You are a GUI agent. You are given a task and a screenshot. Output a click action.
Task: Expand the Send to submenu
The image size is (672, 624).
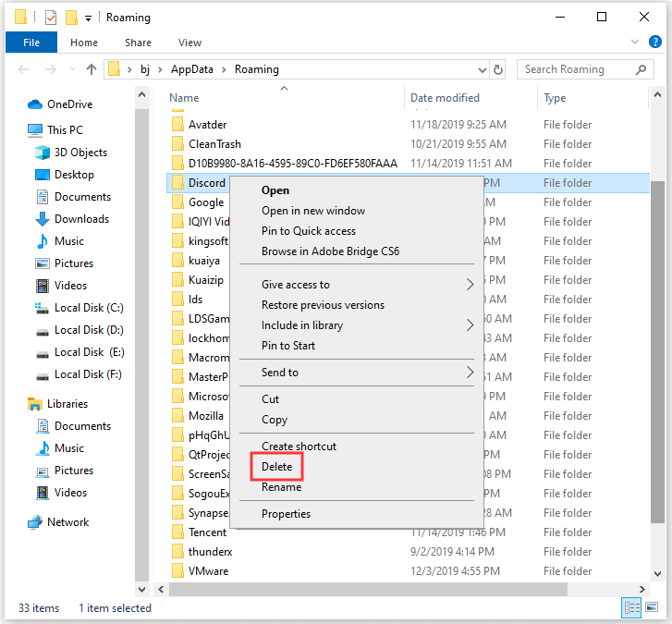357,373
